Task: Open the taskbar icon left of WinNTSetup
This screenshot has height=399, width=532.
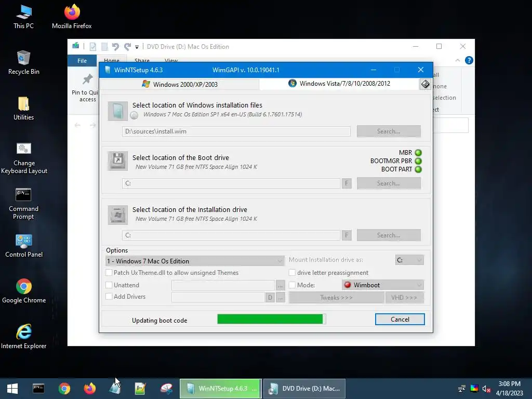Action: coord(166,389)
